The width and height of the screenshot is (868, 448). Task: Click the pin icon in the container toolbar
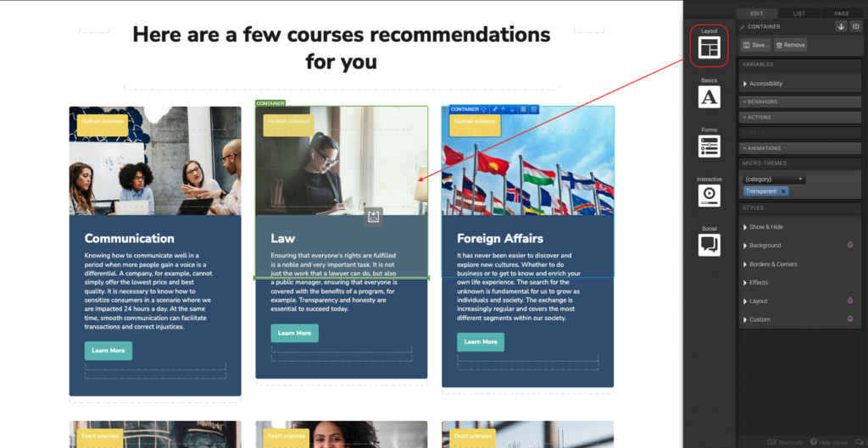click(495, 109)
